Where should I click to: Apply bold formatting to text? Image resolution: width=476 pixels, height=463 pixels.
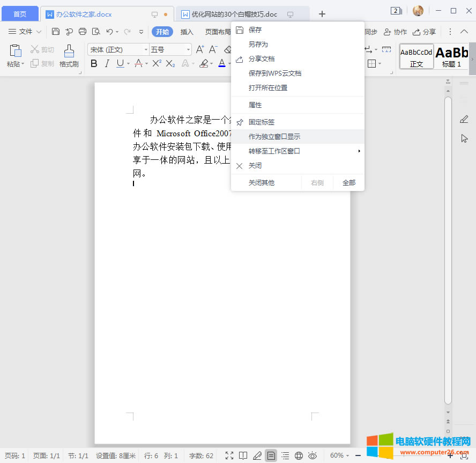tap(94, 63)
